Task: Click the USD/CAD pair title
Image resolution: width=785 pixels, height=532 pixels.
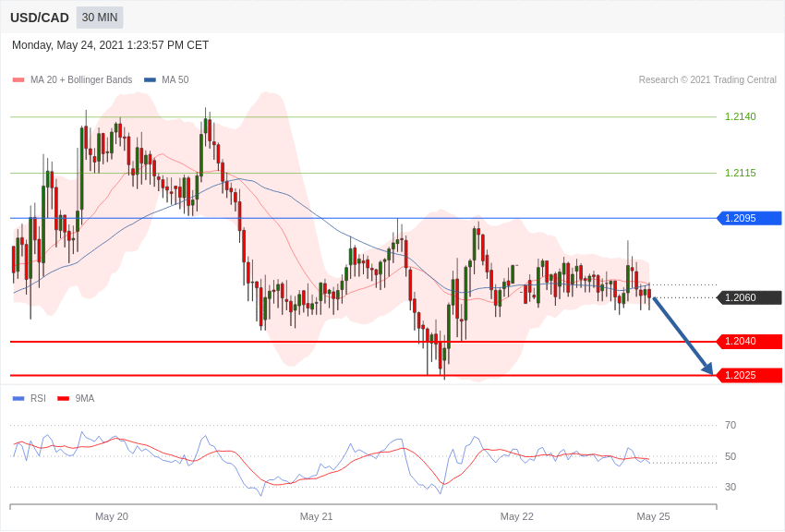Action: (x=40, y=18)
